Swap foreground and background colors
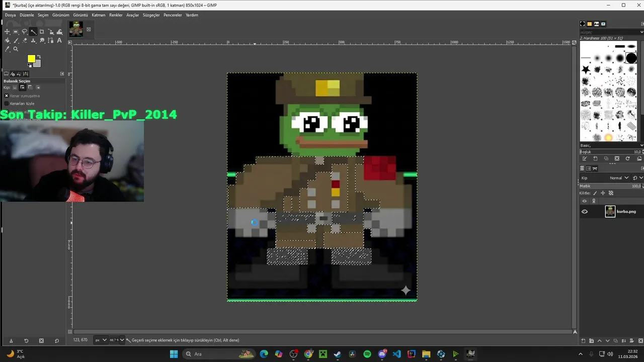This screenshot has height=362, width=644. click(39, 57)
